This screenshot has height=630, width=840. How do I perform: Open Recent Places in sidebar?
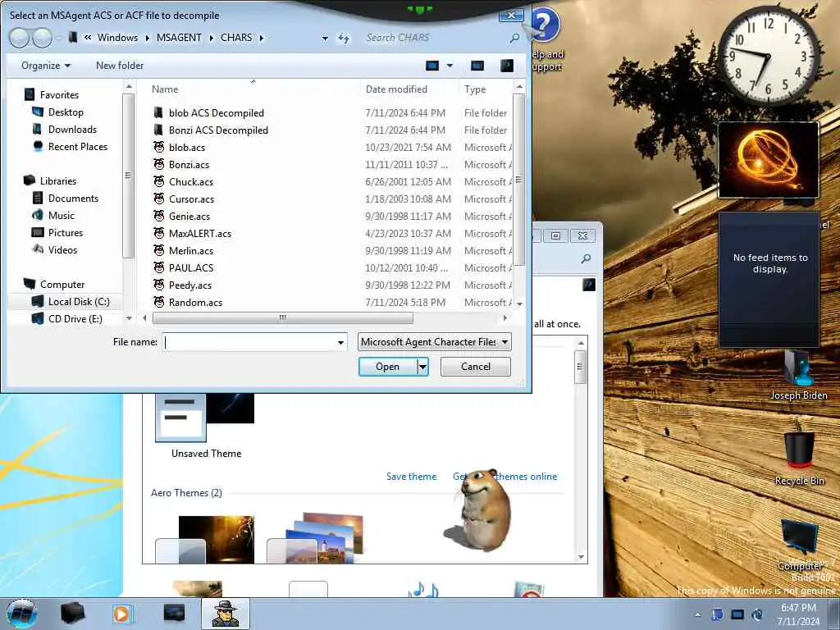pos(78,146)
